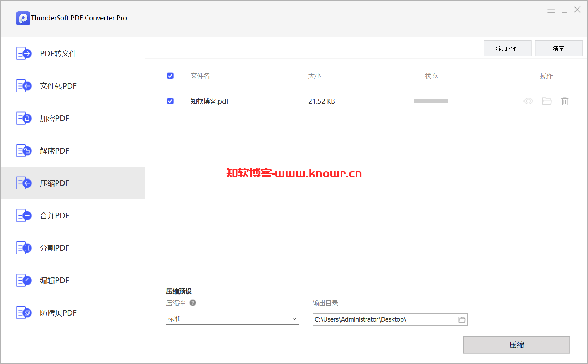This screenshot has height=364, width=588.
Task: Click the 合并PDF plus icon
Action: pyautogui.click(x=24, y=215)
